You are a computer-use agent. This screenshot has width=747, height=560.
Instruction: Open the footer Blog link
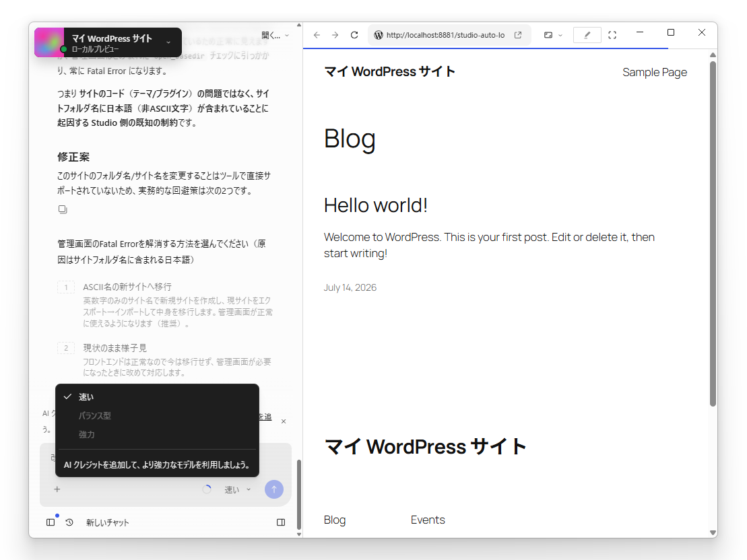tap(335, 520)
